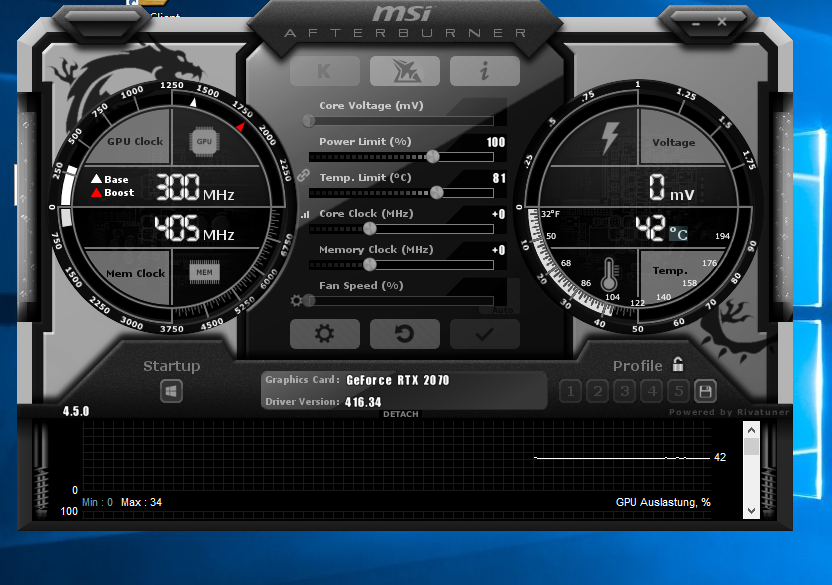This screenshot has height=585, width=832.
Task: Click the Power Limit value 100
Action: pos(496,142)
